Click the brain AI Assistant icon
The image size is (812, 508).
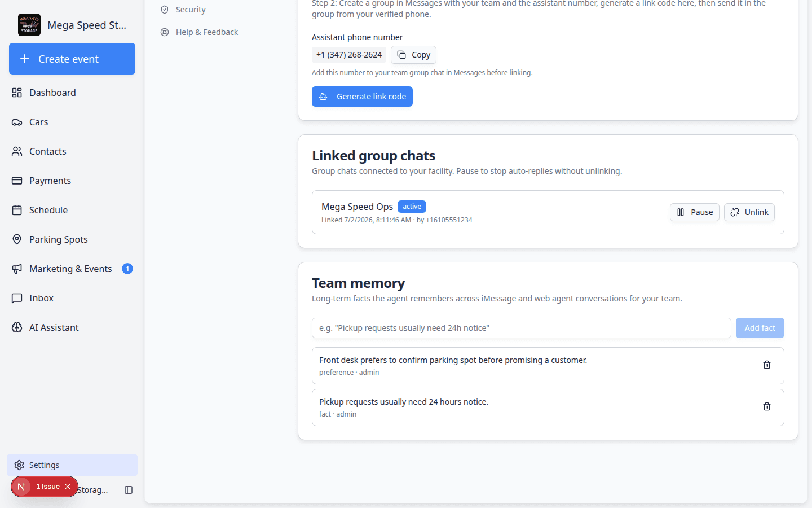point(17,327)
